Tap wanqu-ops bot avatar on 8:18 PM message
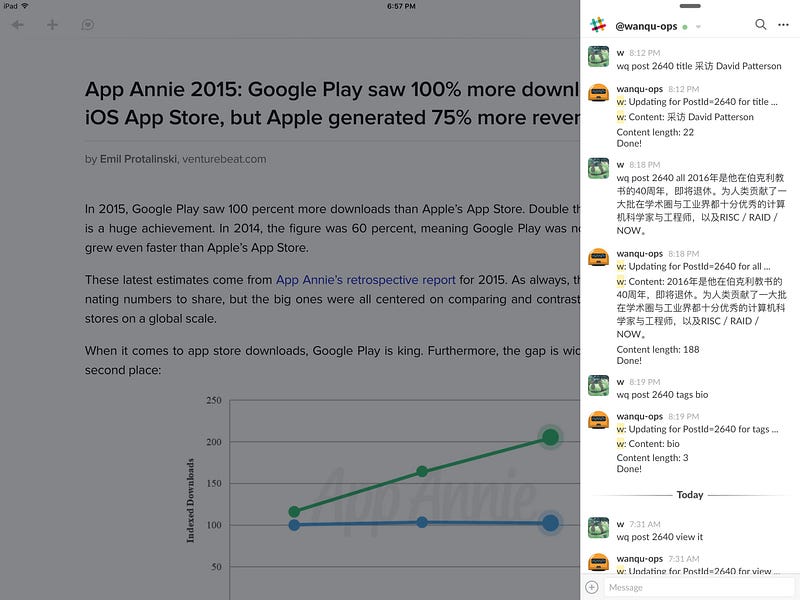 (598, 257)
